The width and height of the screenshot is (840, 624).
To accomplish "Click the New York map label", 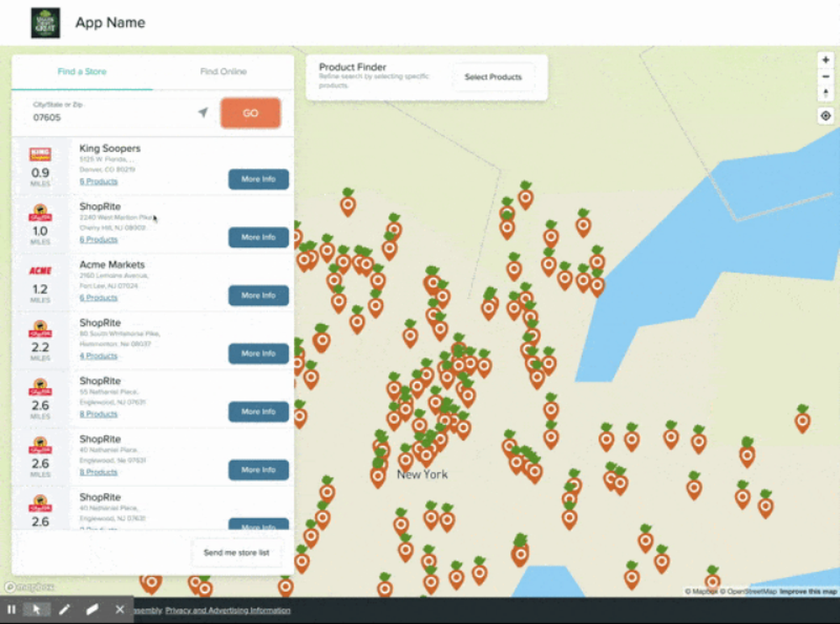I will (x=423, y=474).
